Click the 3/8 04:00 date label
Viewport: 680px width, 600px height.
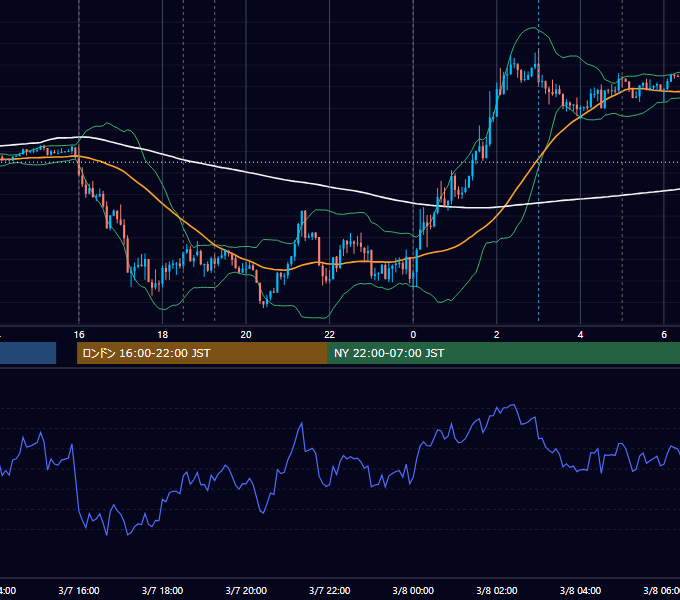[580, 591]
